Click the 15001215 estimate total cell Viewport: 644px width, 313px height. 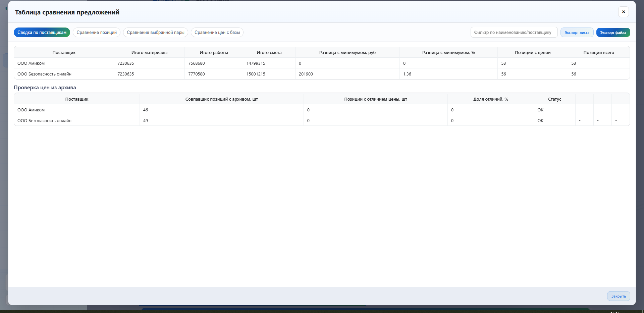[x=269, y=74]
